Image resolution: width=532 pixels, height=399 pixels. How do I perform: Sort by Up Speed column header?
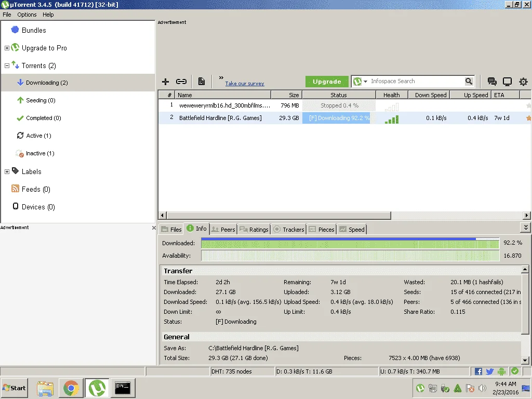point(470,95)
